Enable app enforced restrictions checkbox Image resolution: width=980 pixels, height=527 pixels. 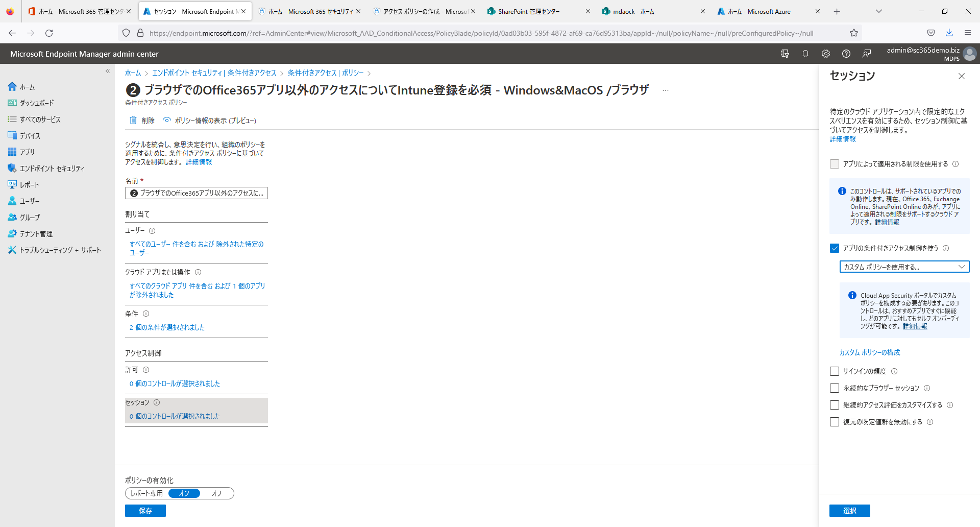click(835, 164)
